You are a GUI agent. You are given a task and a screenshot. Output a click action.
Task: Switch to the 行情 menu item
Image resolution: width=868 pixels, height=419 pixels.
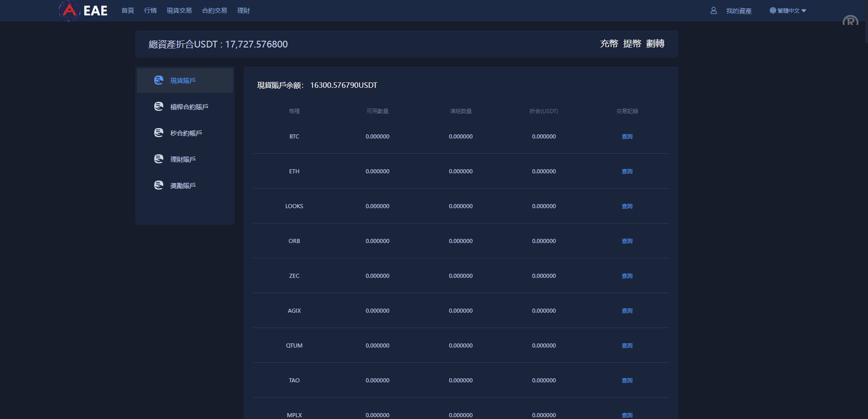[x=150, y=10]
